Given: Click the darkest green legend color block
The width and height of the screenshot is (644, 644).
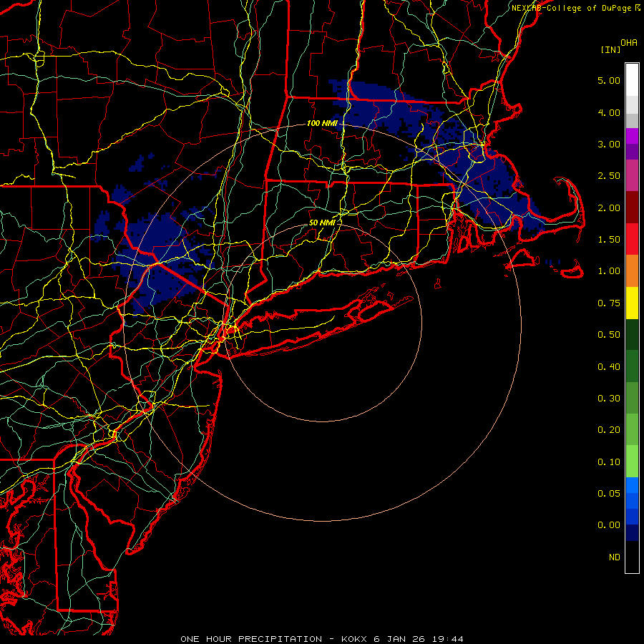Looking at the screenshot, I should click(x=632, y=334).
